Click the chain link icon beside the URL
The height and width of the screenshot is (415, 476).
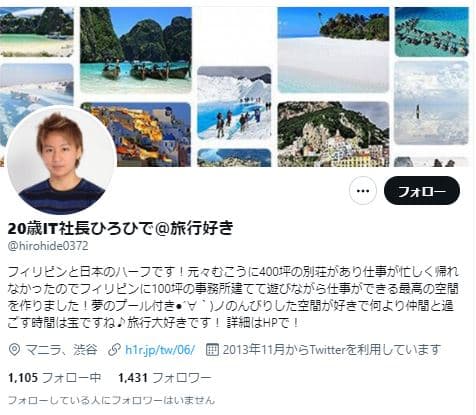[x=114, y=350]
